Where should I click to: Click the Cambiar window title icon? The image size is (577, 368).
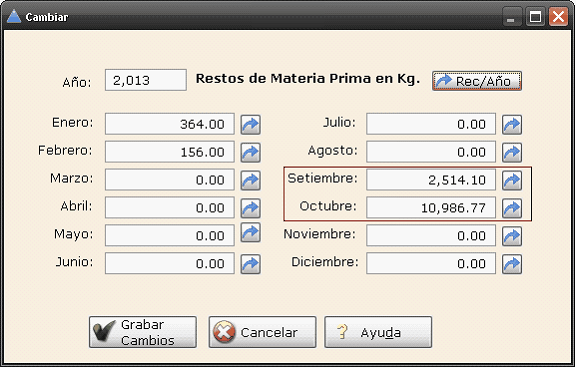coord(14,17)
